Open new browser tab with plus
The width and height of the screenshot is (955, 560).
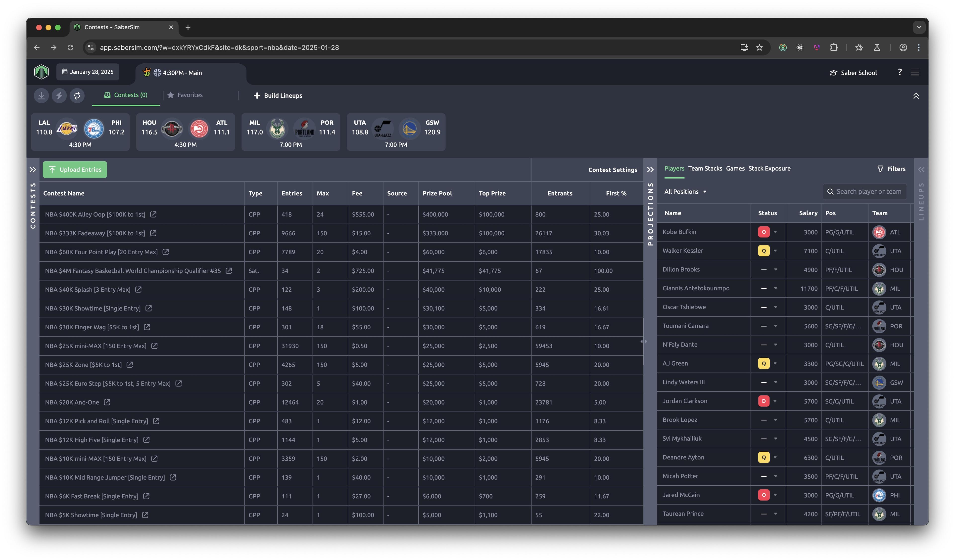point(188,27)
